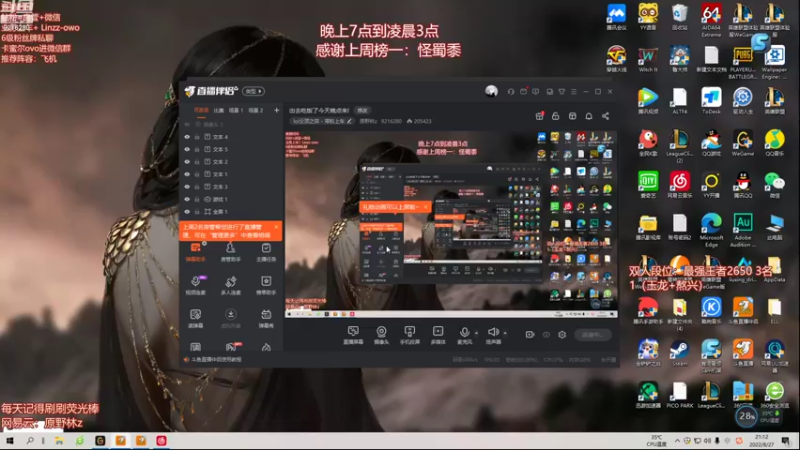Share the stream via share icon
The height and width of the screenshot is (450, 800).
(606, 116)
